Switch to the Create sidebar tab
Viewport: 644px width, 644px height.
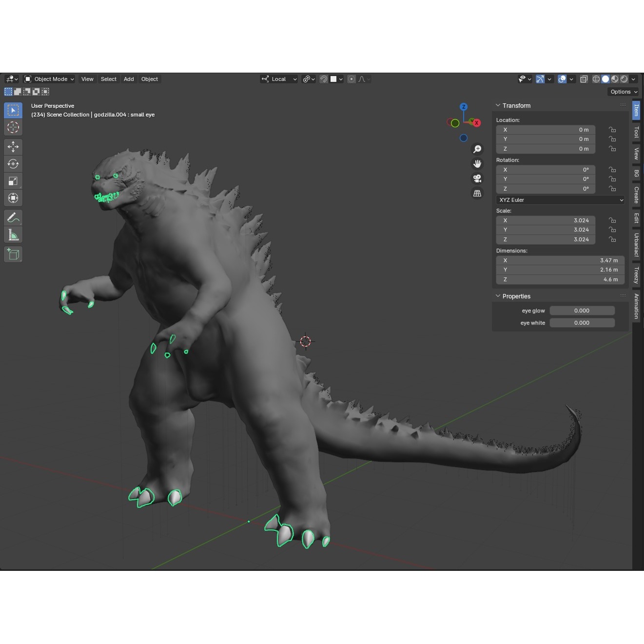pyautogui.click(x=636, y=195)
